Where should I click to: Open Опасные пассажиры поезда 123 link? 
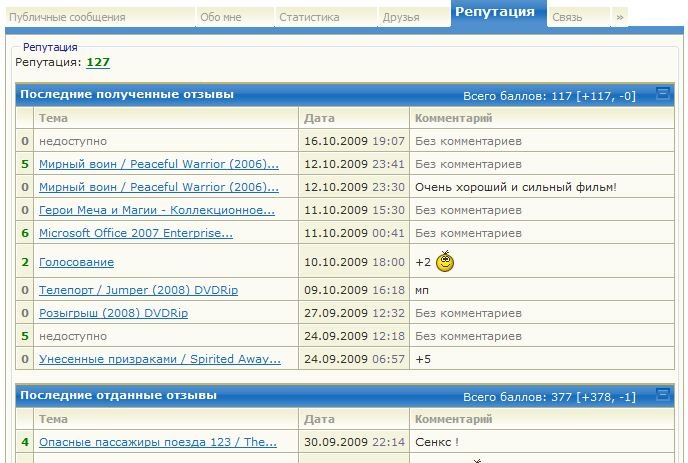point(158,442)
